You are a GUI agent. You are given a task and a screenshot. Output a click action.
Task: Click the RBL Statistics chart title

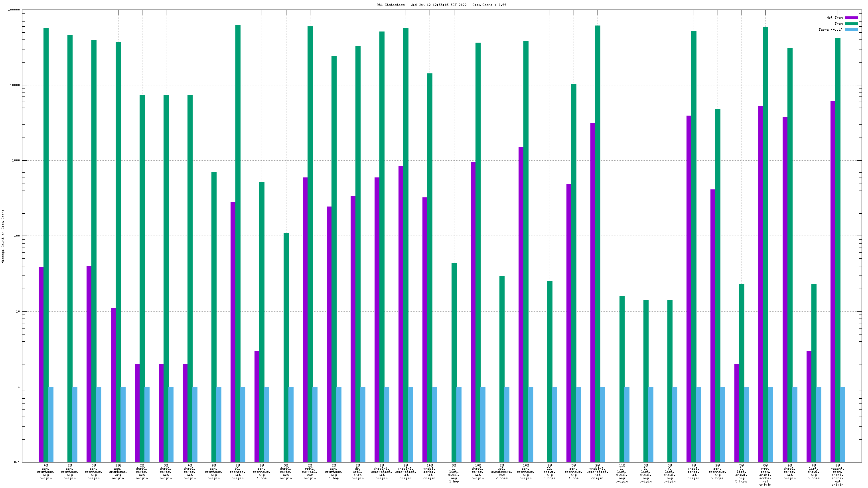tap(441, 5)
